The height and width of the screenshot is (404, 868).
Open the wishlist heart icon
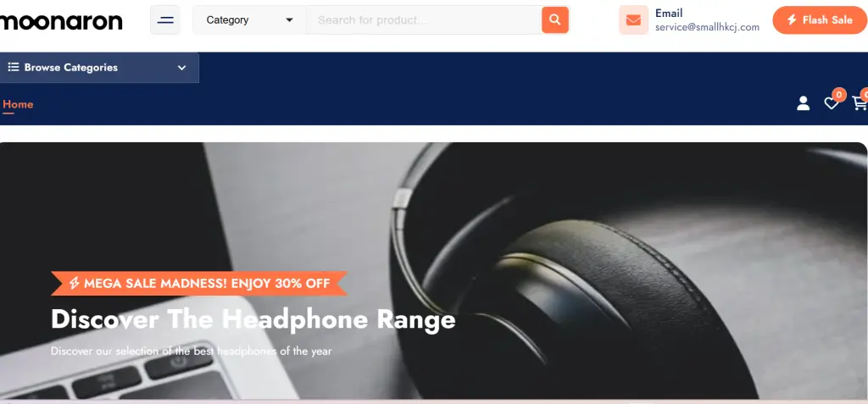(831, 103)
